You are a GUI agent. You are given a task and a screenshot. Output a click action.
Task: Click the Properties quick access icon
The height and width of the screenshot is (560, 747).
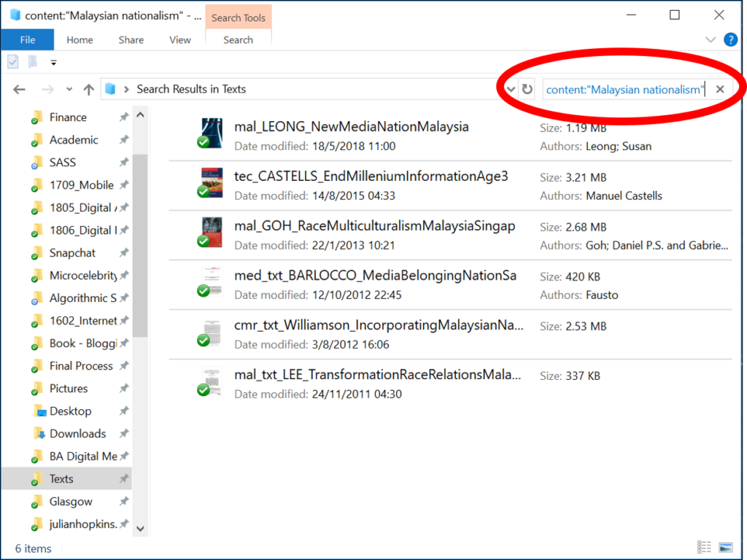point(13,62)
